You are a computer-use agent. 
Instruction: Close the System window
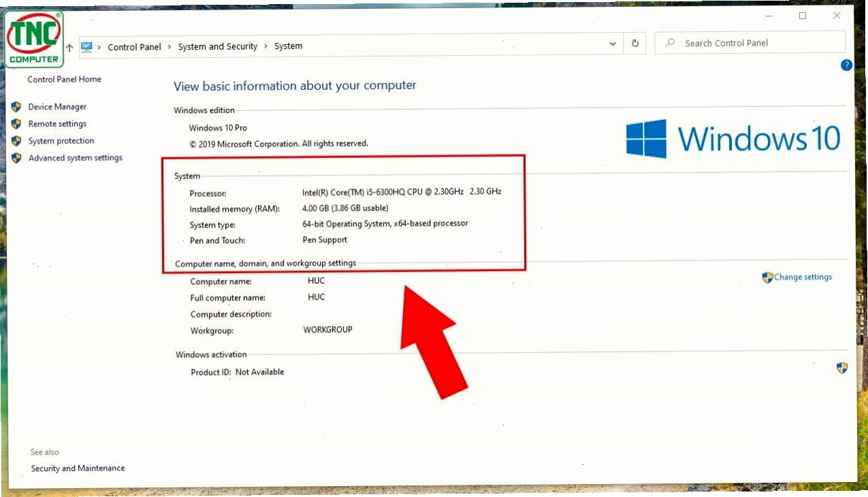[837, 16]
